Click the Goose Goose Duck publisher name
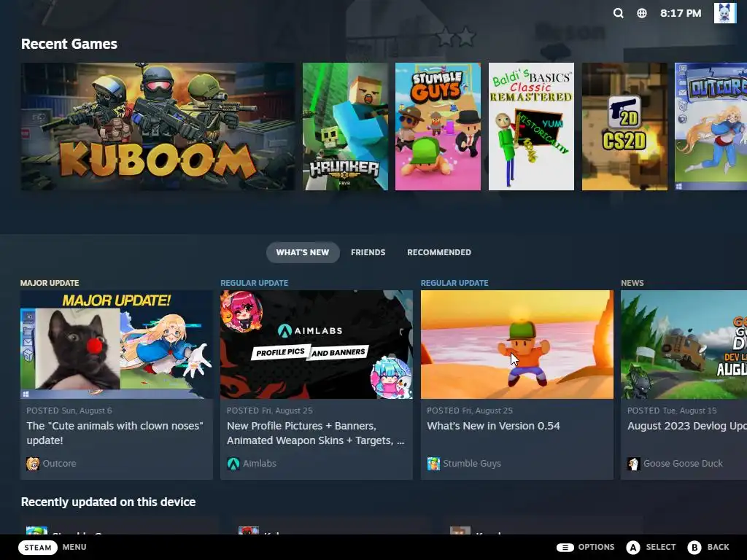This screenshot has height=560, width=747. 683,463
